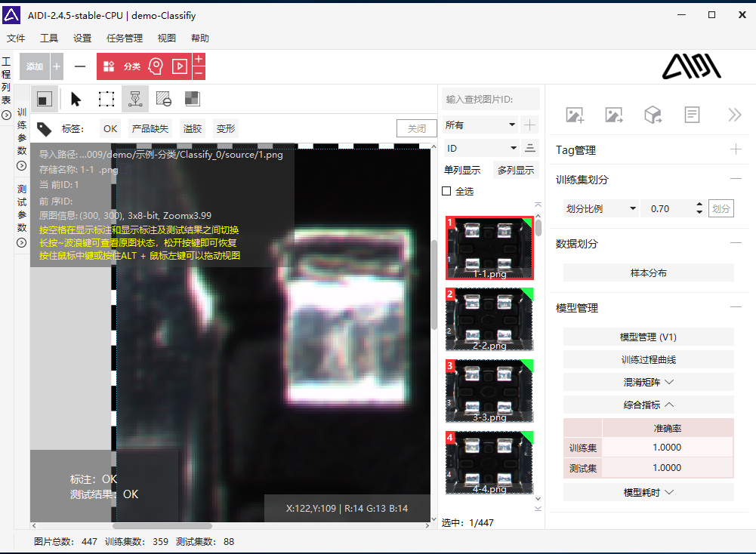Image resolution: width=756 pixels, height=554 pixels.
Task: Select the rectangular selection tool
Action: click(106, 99)
